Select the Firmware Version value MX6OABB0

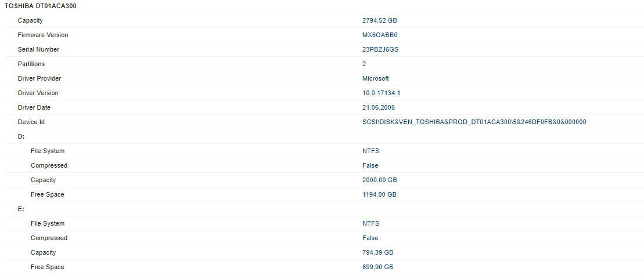click(x=380, y=35)
